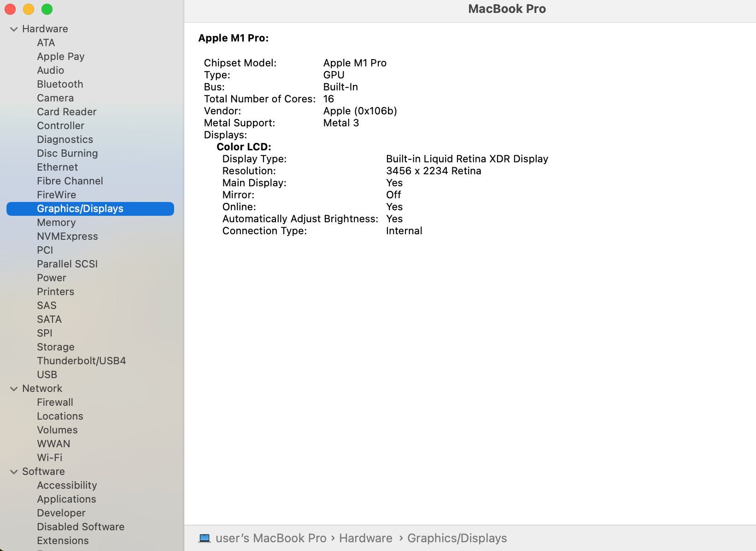Open Storage information

coord(56,347)
